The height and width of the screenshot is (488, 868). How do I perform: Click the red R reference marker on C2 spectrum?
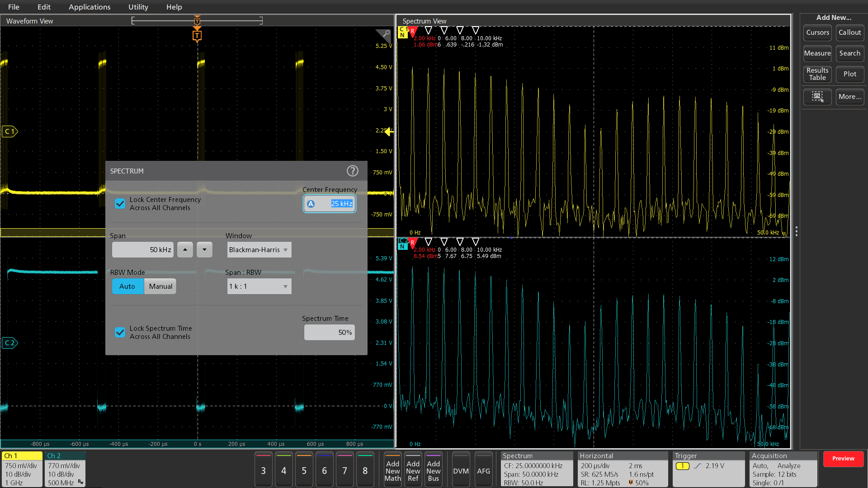(412, 243)
